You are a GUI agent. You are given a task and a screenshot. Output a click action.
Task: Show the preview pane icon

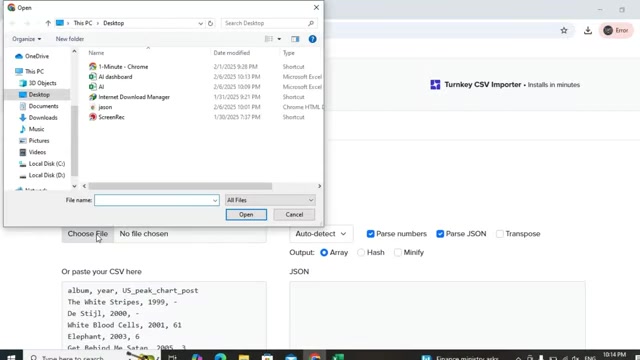(295, 39)
